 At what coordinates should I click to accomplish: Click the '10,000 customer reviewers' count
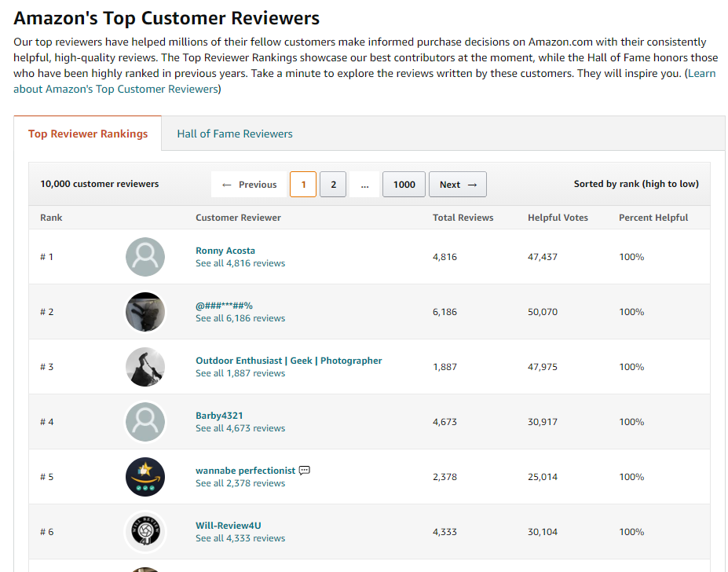point(100,184)
